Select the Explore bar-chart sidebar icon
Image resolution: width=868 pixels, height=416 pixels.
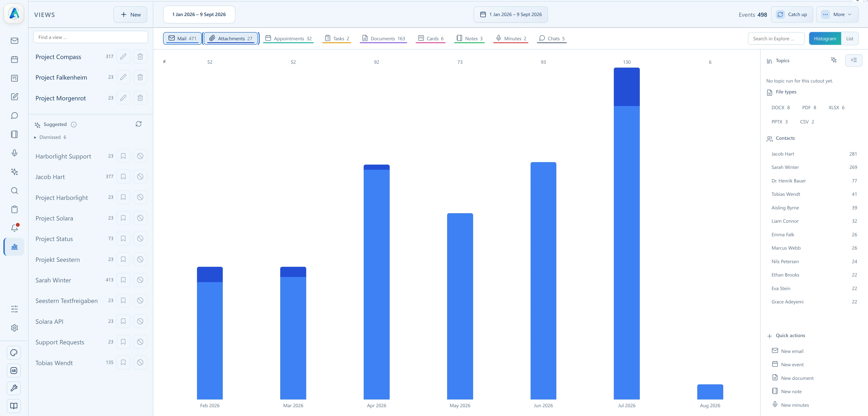(14, 247)
